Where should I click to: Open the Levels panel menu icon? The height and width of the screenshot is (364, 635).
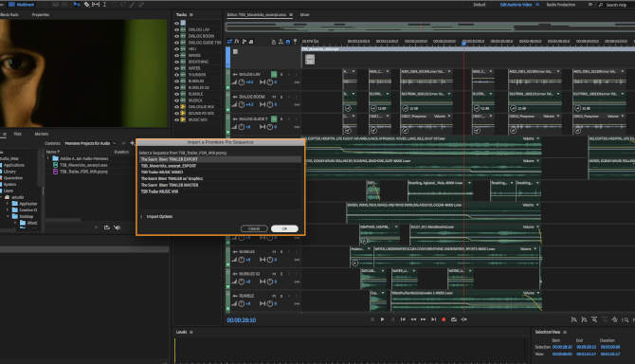point(191,332)
